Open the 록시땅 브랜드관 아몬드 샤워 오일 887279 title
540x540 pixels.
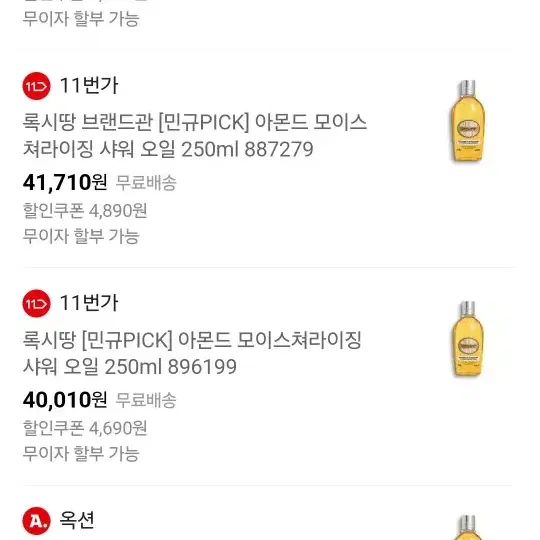[195, 136]
